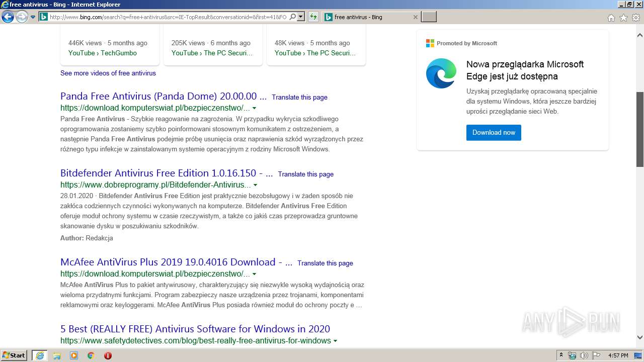Image resolution: width=644 pixels, height=362 pixels.
Task: Click the 'Author: Redakcja' text
Action: pyautogui.click(x=87, y=238)
